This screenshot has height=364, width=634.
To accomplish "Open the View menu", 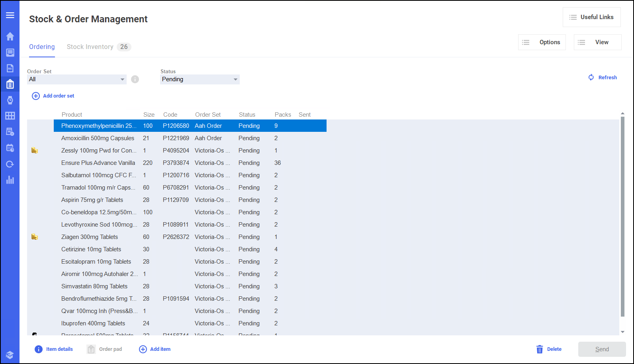I will point(597,42).
